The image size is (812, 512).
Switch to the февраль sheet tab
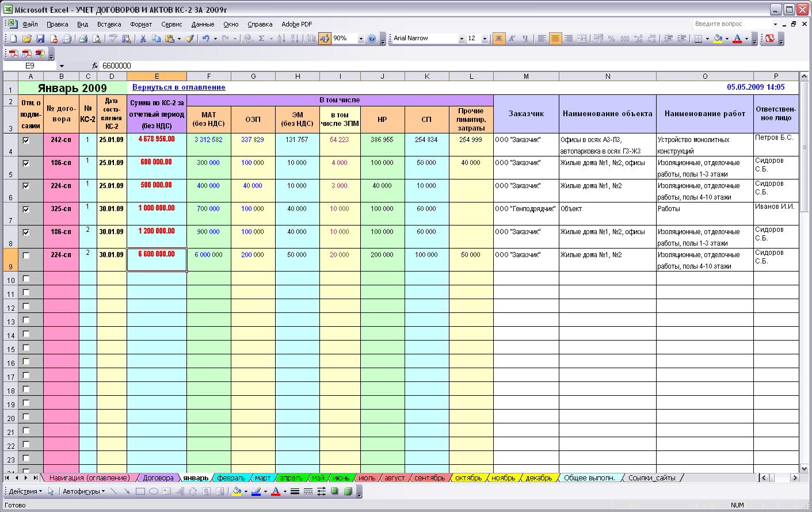(x=231, y=478)
